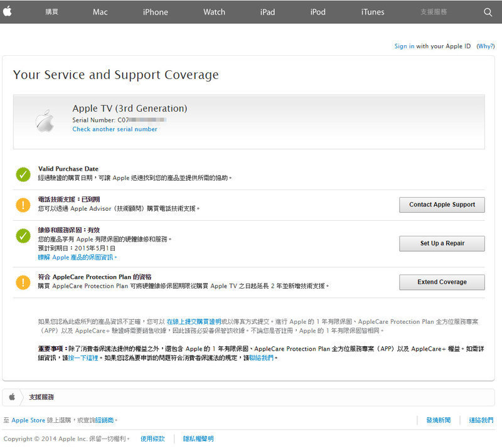Click the green check beside 維修和服務保固
The height and width of the screenshot is (448, 502).
click(23, 236)
